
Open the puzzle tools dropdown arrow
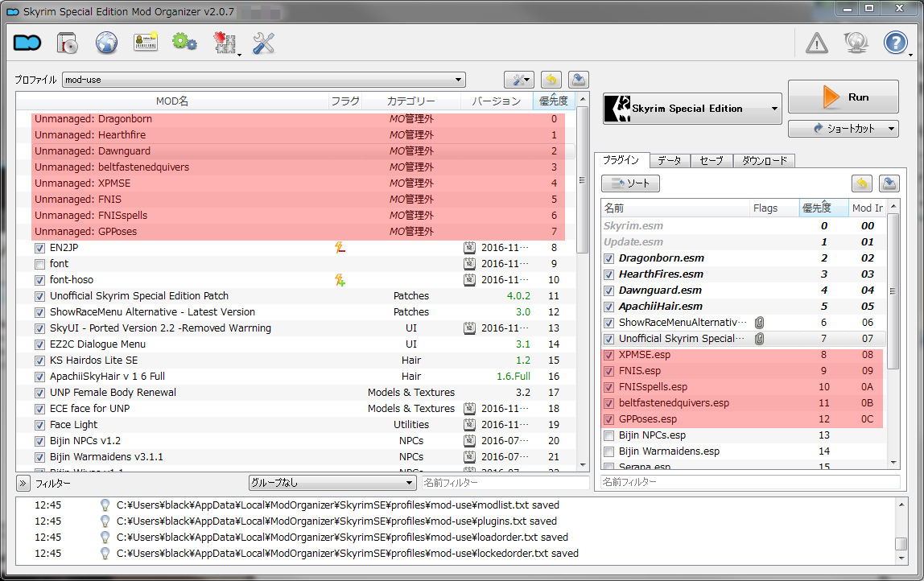point(239,56)
